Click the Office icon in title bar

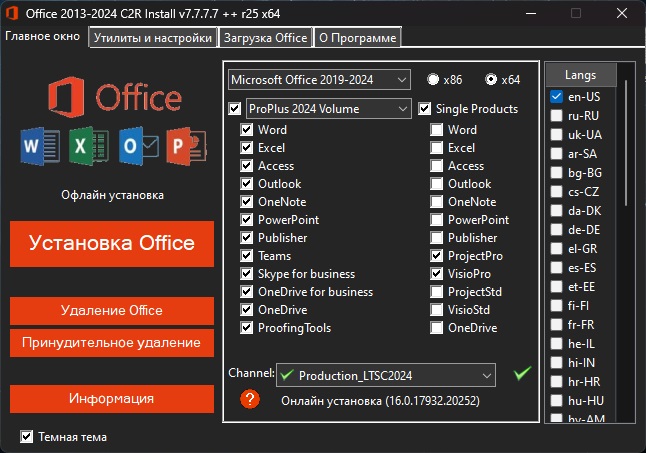[x=12, y=13]
